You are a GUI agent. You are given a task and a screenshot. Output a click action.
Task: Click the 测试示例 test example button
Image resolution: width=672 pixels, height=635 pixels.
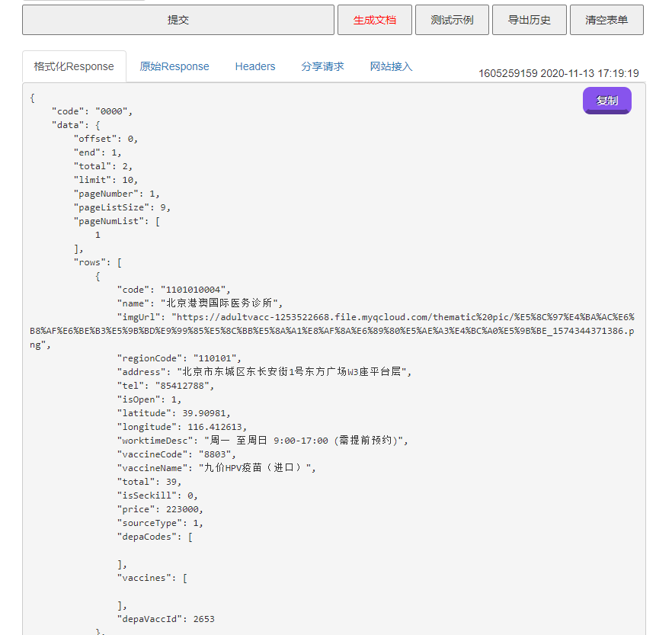pos(451,19)
